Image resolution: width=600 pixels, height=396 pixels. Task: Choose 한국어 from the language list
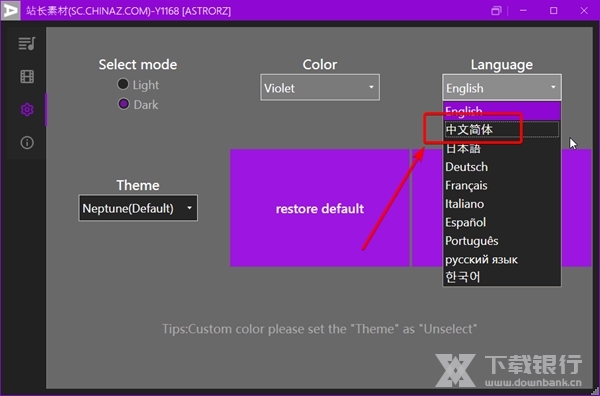click(502, 277)
